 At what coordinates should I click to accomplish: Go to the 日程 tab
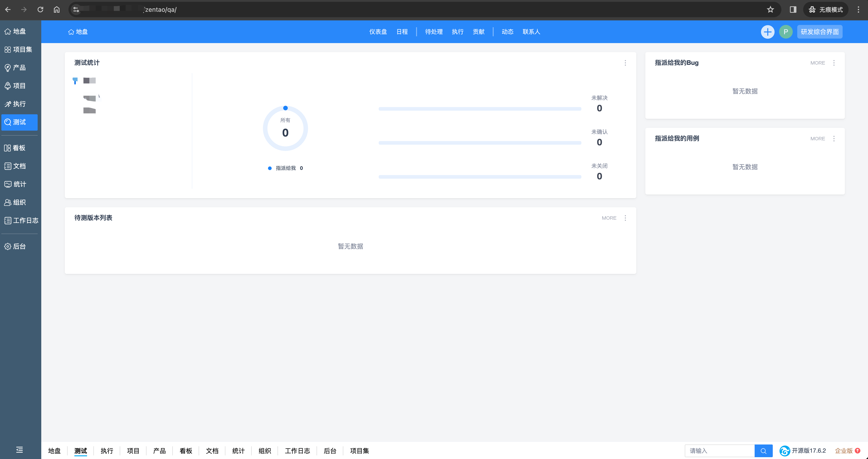[x=402, y=32]
